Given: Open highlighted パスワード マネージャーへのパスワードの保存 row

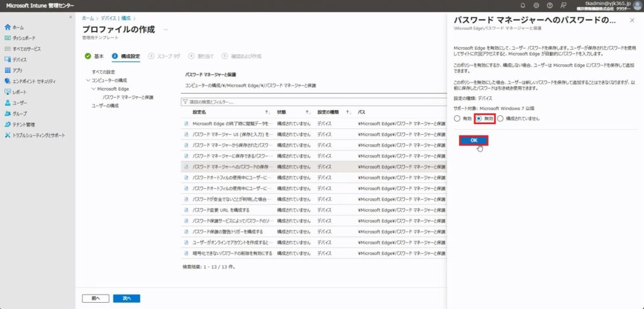Looking at the screenshot, I should point(314,167).
